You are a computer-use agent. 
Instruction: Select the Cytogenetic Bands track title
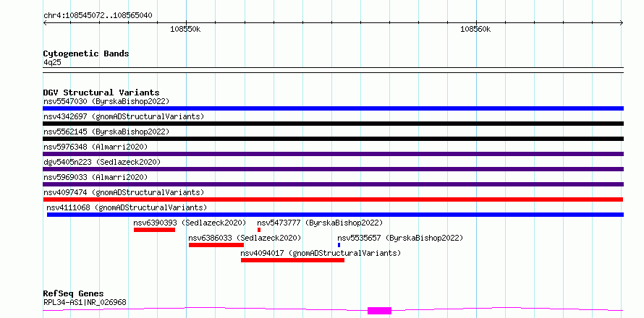click(x=86, y=53)
